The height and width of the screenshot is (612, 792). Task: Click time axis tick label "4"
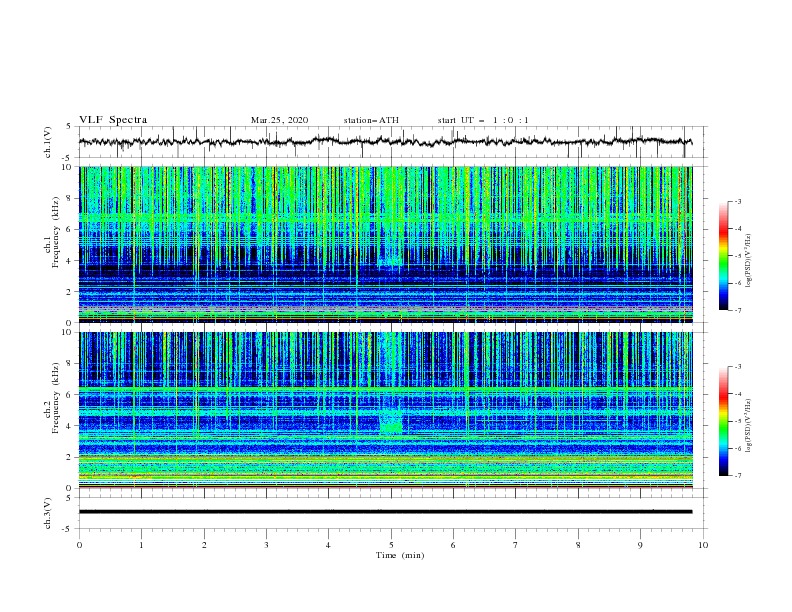pyautogui.click(x=328, y=545)
